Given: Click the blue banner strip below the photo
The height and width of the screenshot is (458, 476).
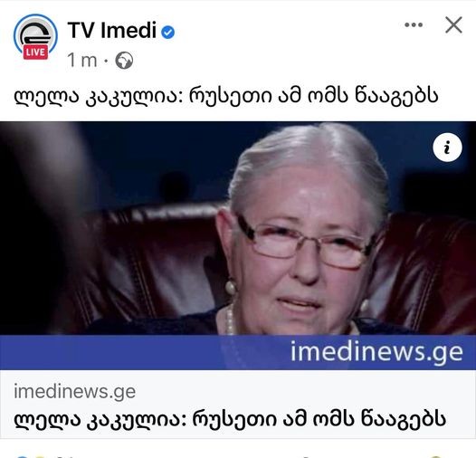Looking at the screenshot, I should (x=238, y=352).
